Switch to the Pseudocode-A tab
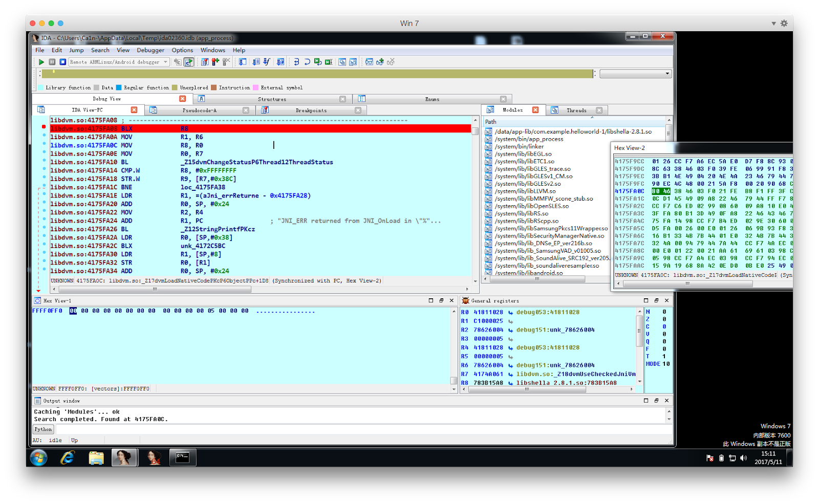 pos(200,110)
